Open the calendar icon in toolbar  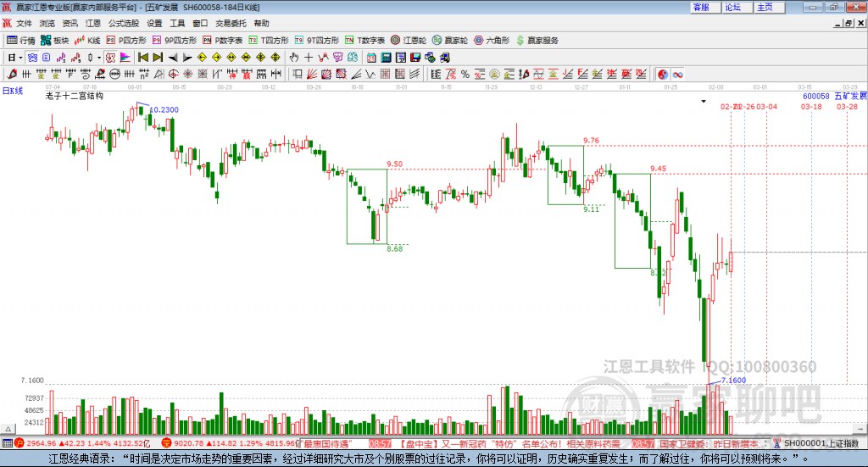click(x=371, y=58)
